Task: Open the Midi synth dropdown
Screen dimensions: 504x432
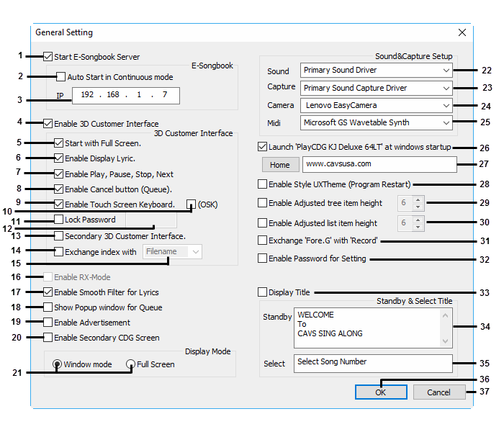Action: click(x=376, y=122)
